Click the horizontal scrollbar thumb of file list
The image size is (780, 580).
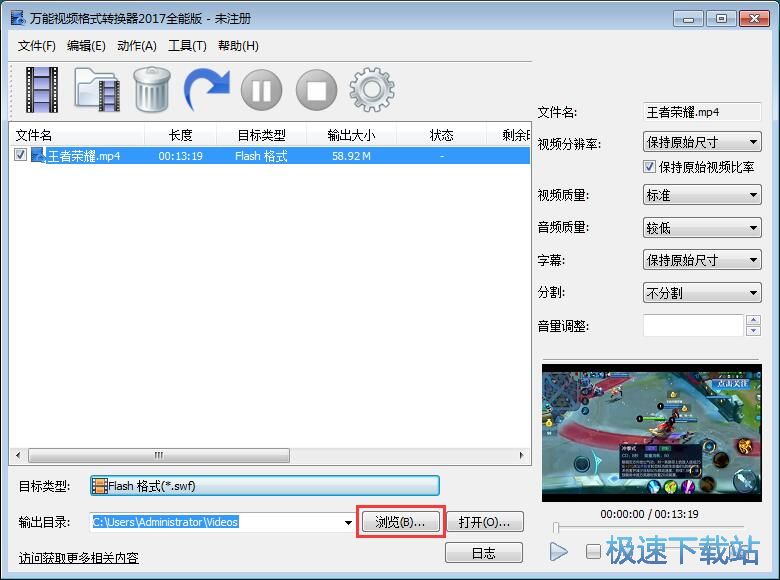[x=159, y=455]
